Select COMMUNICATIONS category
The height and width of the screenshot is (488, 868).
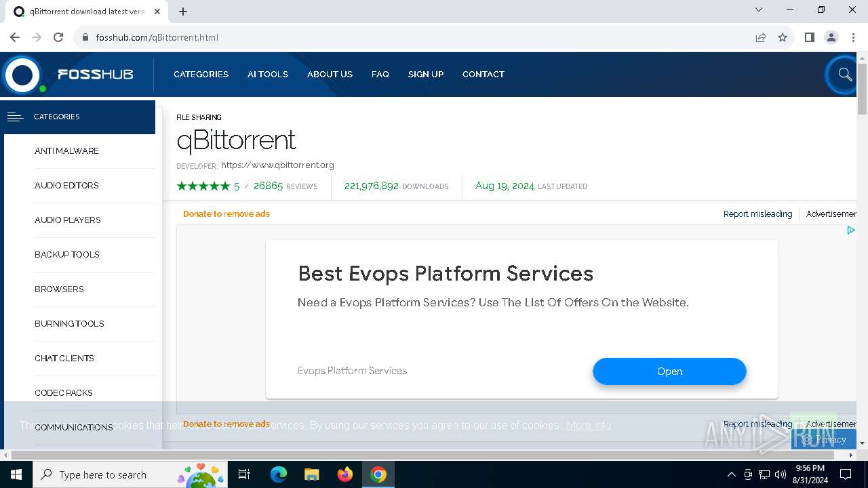click(74, 428)
